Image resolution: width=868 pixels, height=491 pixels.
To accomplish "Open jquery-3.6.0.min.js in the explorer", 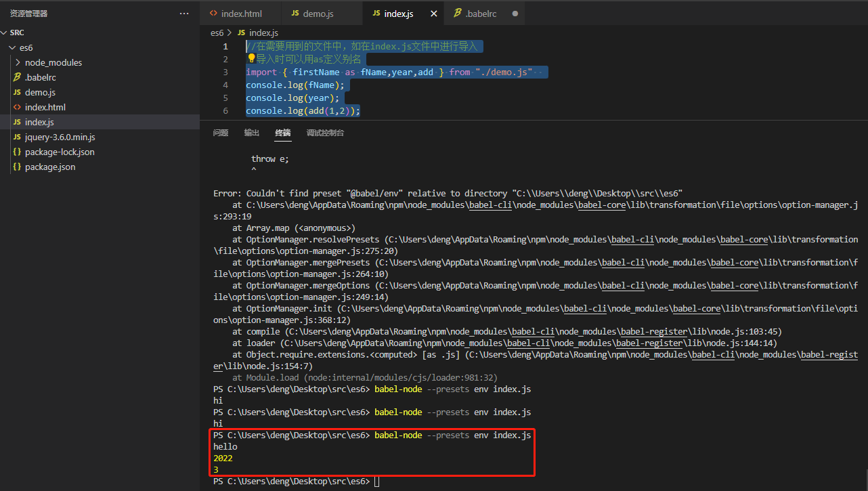I will pos(60,137).
